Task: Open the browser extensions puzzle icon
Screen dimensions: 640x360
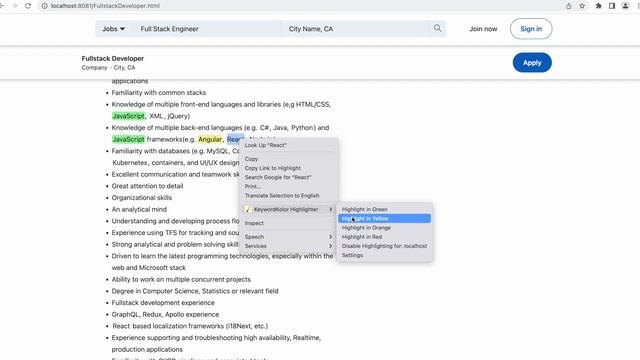Action: (598, 6)
